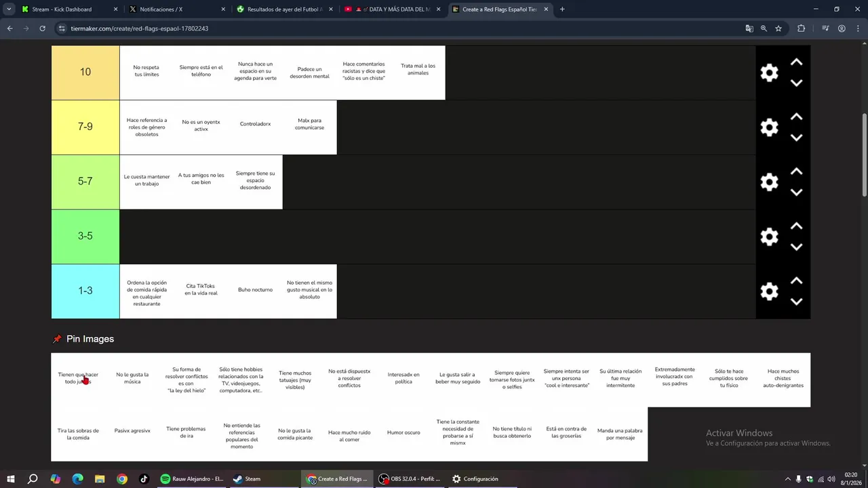Viewport: 868px width, 488px height.
Task: Open browser extensions menu
Action: 801,28
